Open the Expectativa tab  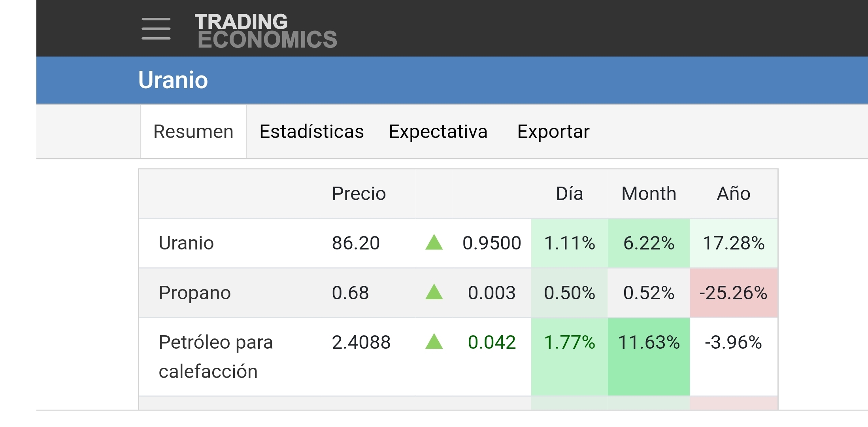[438, 132]
